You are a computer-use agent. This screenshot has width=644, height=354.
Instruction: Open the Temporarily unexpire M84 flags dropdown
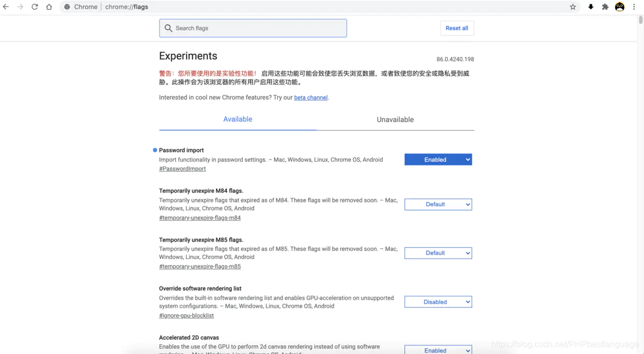[438, 204]
